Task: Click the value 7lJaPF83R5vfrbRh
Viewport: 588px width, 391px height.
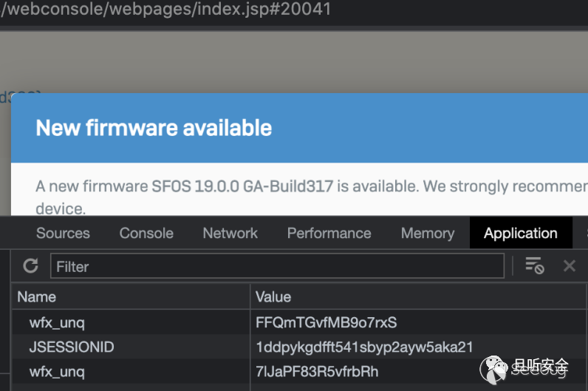Action: coord(317,371)
